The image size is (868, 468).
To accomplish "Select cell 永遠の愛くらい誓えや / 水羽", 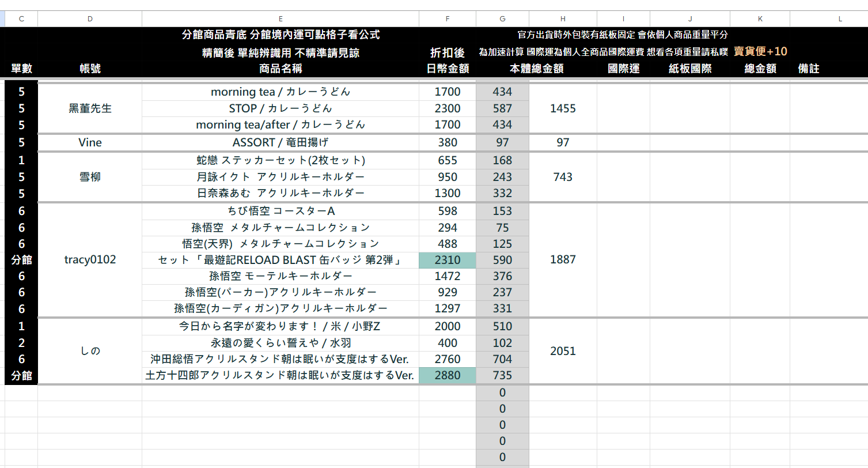I will click(x=281, y=343).
